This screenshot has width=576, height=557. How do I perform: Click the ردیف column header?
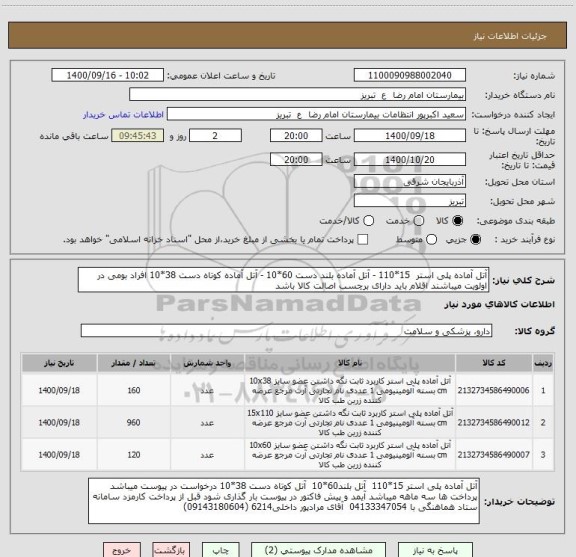[x=543, y=363]
